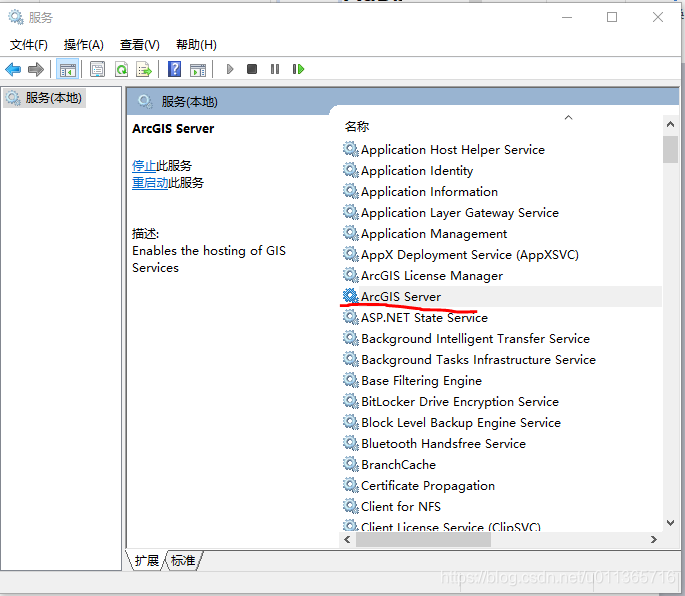The width and height of the screenshot is (685, 596).
Task: Toggle the show/hide console tree icon
Action: (x=68, y=69)
